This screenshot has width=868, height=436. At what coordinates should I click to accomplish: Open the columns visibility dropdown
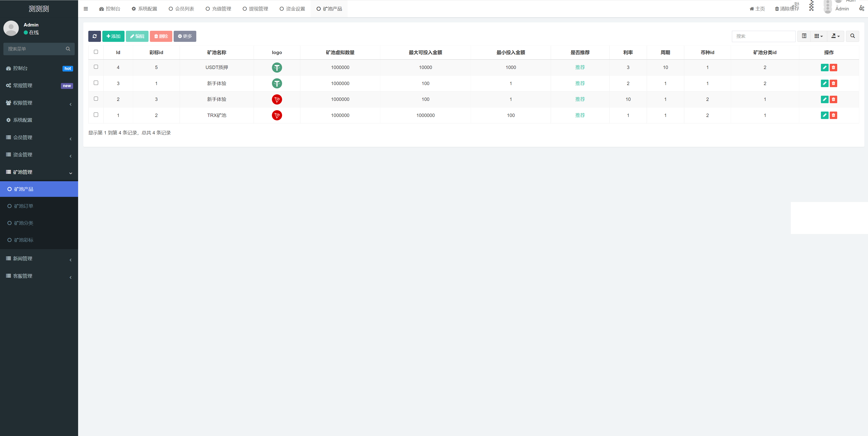(x=818, y=36)
